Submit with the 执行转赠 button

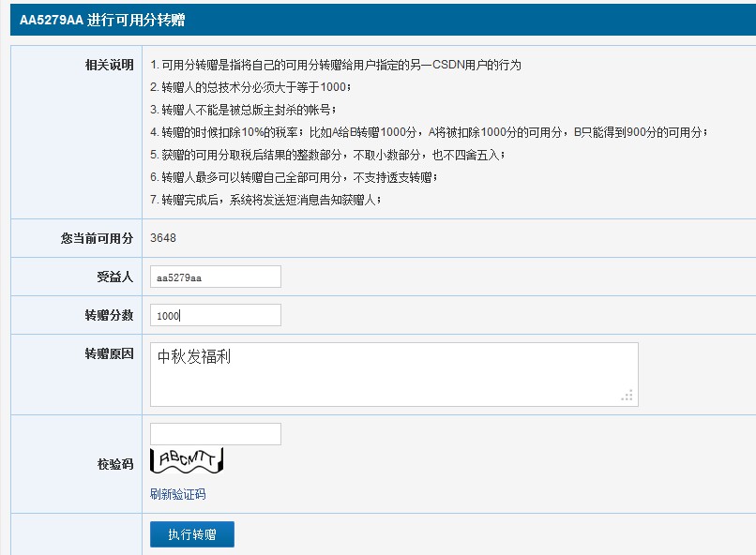[x=192, y=534]
